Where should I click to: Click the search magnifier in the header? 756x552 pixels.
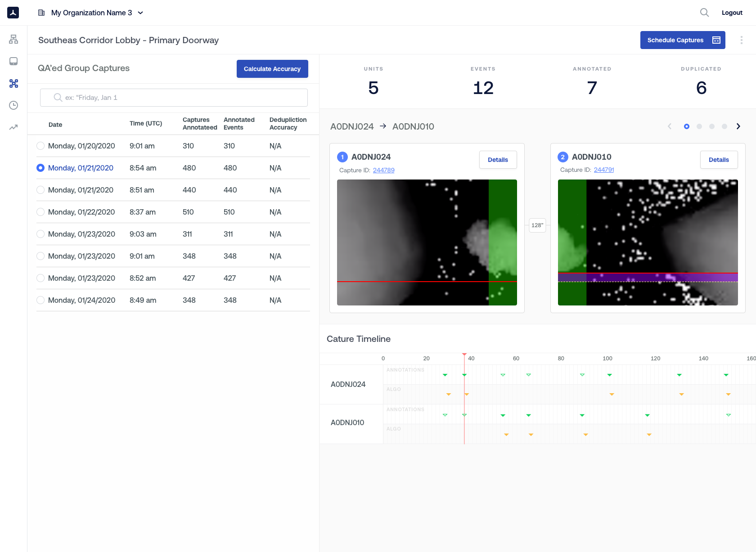(x=704, y=13)
